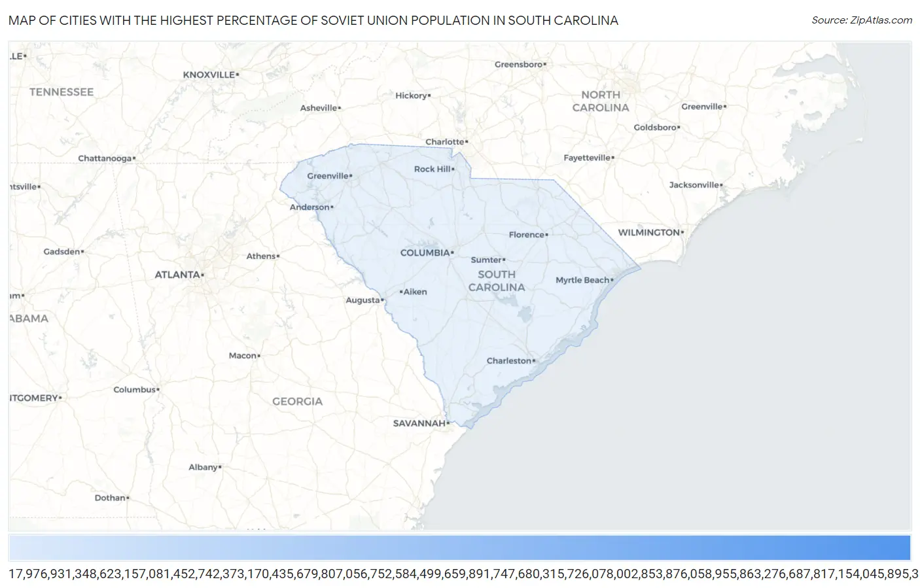This screenshot has height=588, width=920.
Task: Click the North Carolina state label
Action: [x=601, y=101]
